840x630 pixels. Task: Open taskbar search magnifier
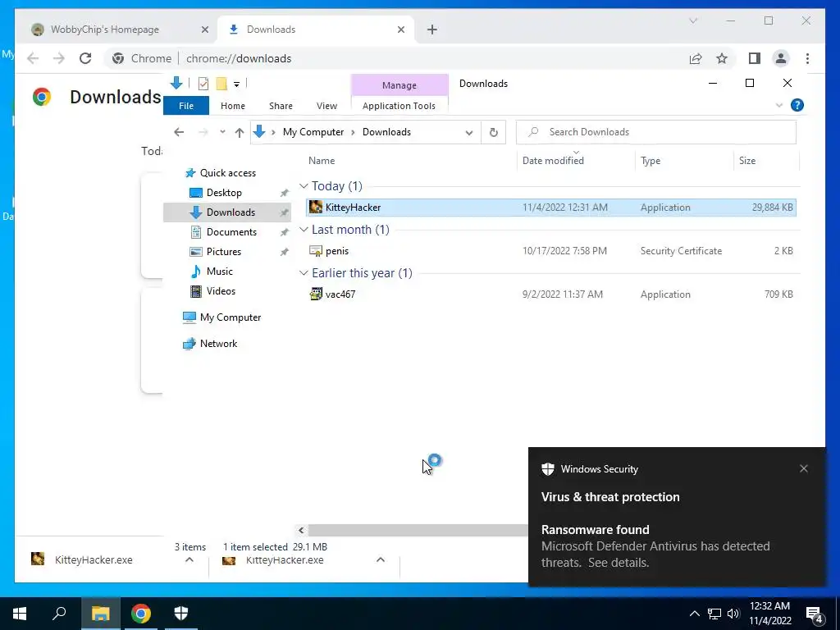coord(59,614)
